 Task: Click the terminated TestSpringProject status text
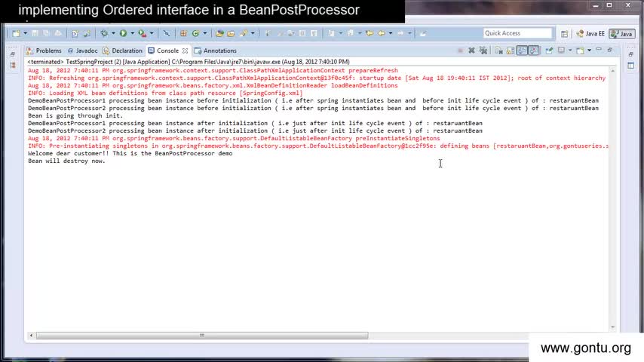(x=189, y=62)
